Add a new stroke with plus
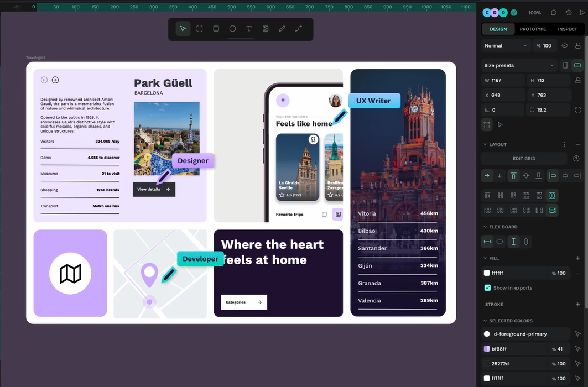 coord(577,305)
